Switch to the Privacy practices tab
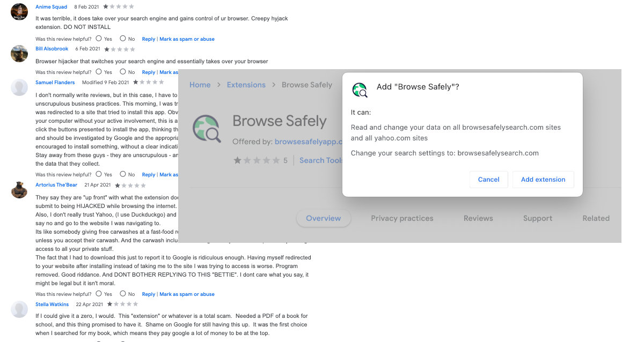 point(402,218)
